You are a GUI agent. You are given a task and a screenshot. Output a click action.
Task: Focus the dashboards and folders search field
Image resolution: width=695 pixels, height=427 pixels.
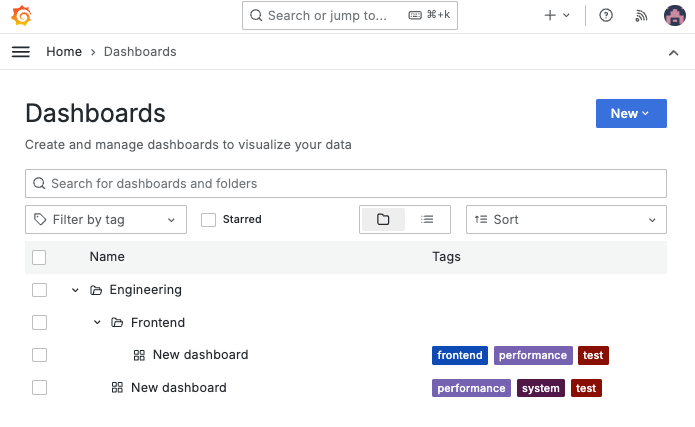(x=346, y=184)
